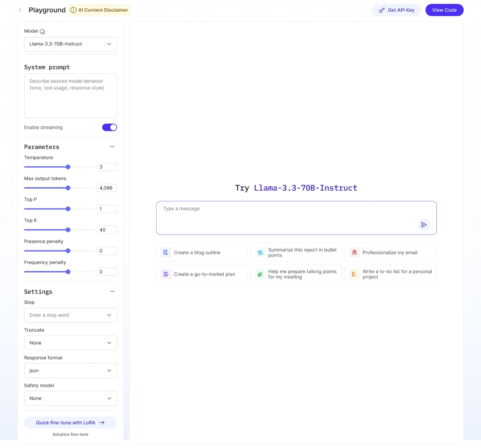Click the Temperature slider handle
The width and height of the screenshot is (481, 448).
pos(68,167)
